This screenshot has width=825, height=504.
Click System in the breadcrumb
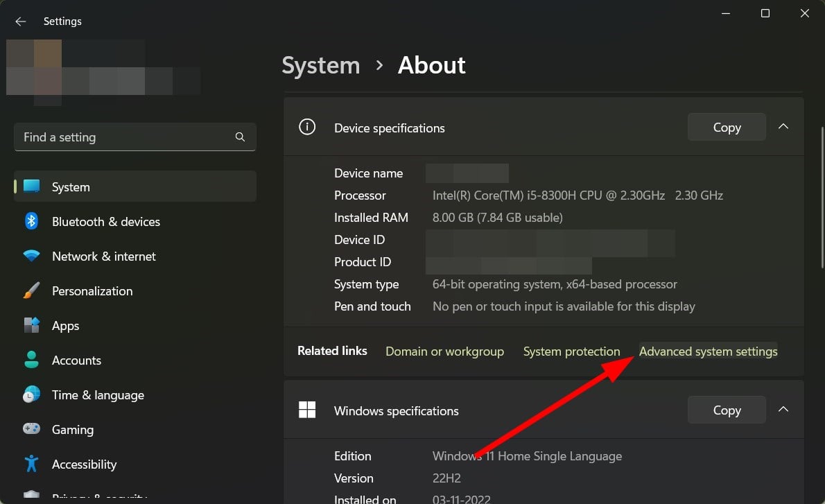tap(321, 66)
